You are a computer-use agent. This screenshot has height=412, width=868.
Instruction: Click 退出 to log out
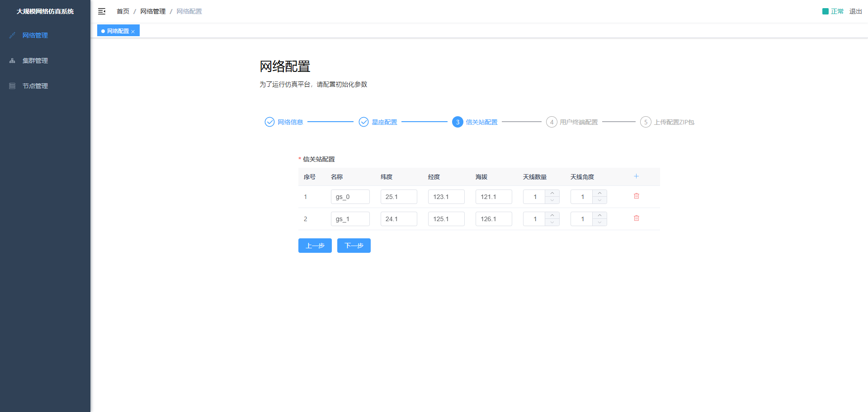point(855,11)
